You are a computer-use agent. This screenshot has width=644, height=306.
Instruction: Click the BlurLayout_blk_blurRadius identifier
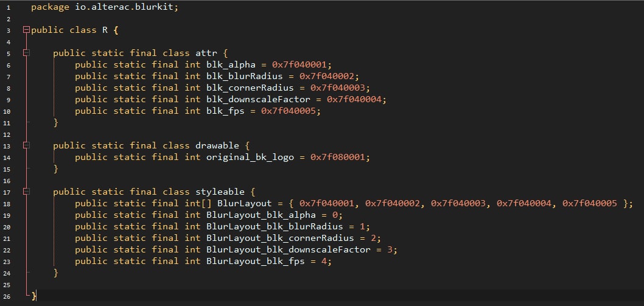point(275,226)
